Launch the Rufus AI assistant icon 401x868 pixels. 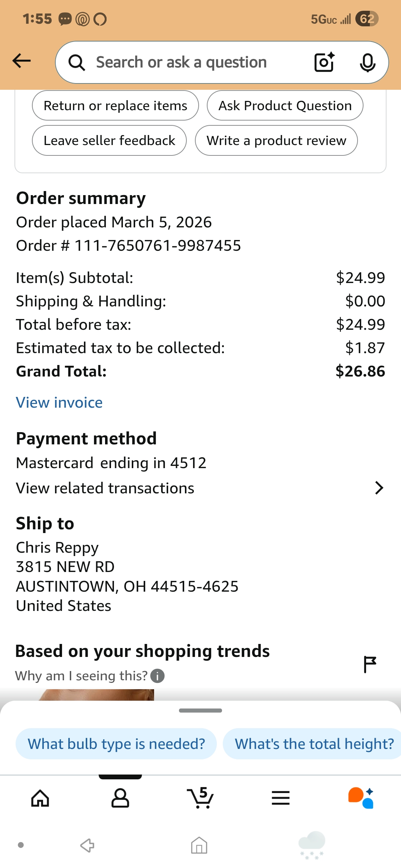(x=361, y=798)
